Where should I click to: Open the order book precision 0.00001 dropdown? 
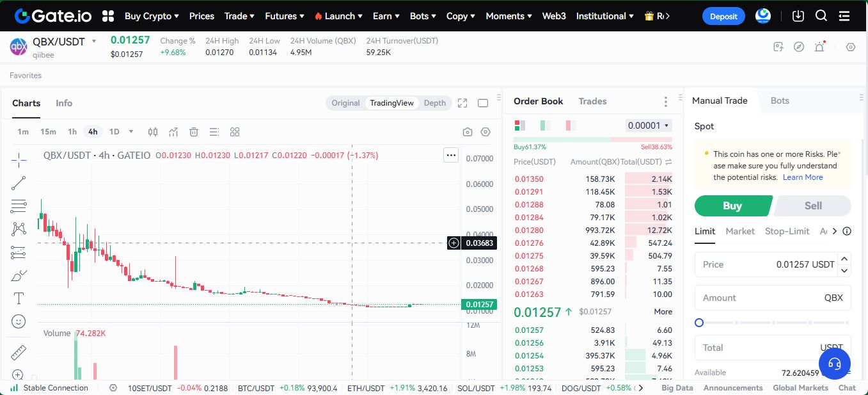tap(649, 125)
